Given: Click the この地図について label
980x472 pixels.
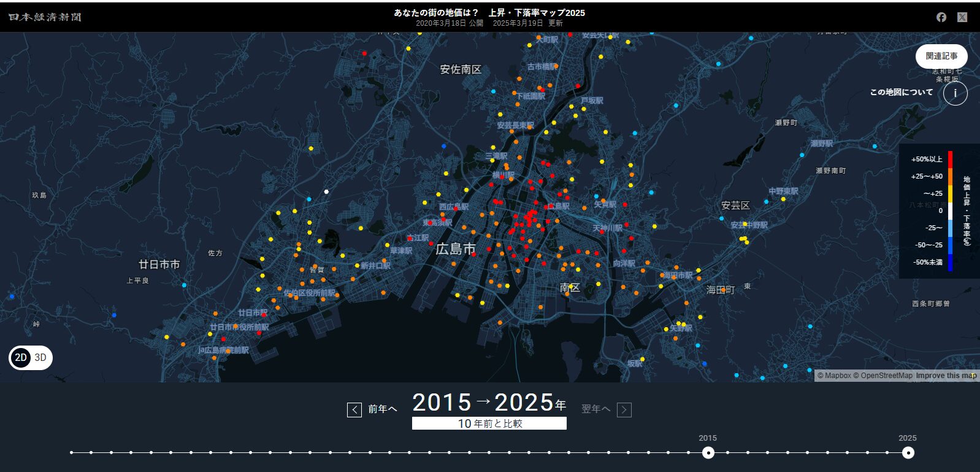Looking at the screenshot, I should tap(901, 92).
